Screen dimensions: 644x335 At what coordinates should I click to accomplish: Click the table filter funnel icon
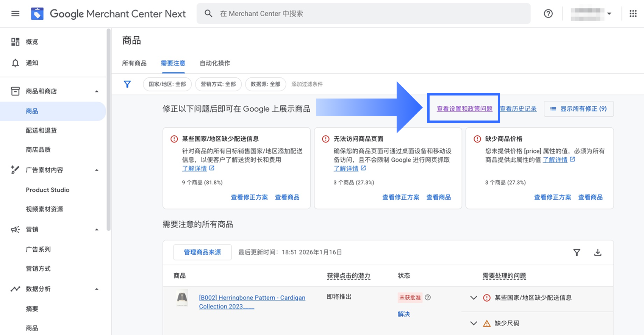click(577, 252)
